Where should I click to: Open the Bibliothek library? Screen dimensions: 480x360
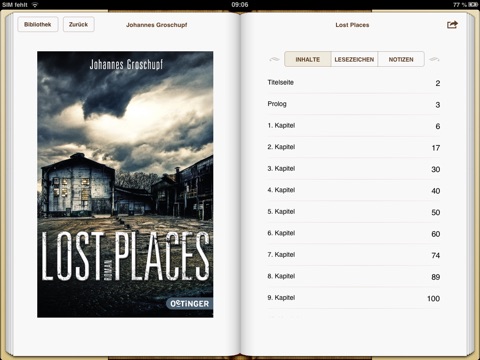(x=38, y=24)
